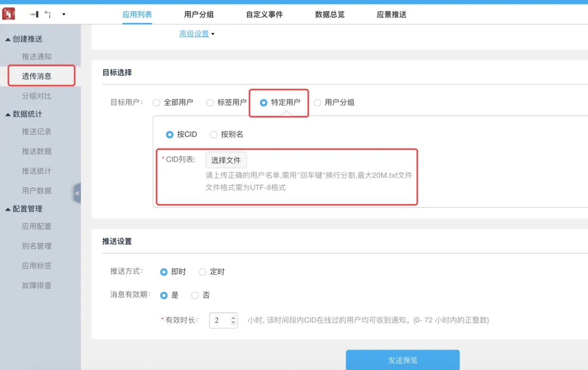Select the 全部用户 radio button
This screenshot has height=370, width=588.
coord(156,102)
